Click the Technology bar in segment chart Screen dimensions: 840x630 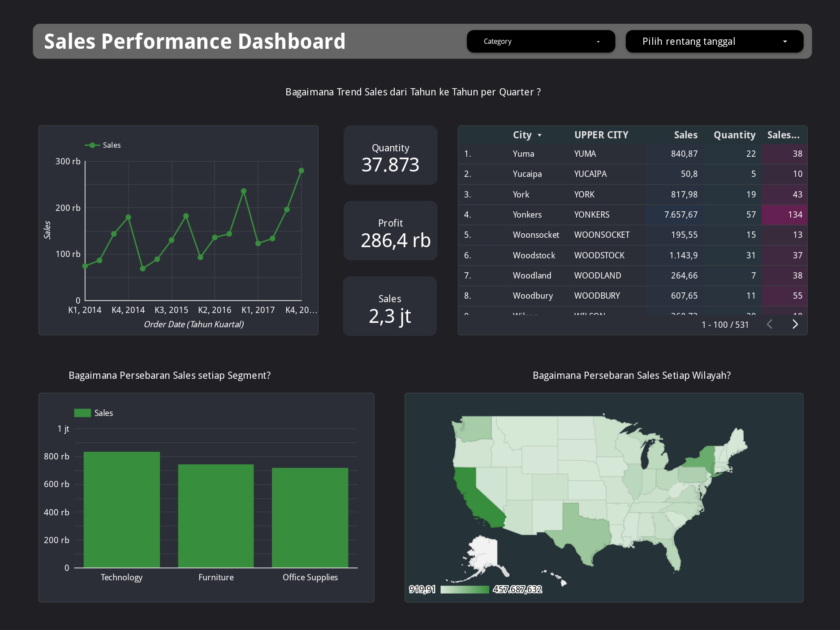121,510
